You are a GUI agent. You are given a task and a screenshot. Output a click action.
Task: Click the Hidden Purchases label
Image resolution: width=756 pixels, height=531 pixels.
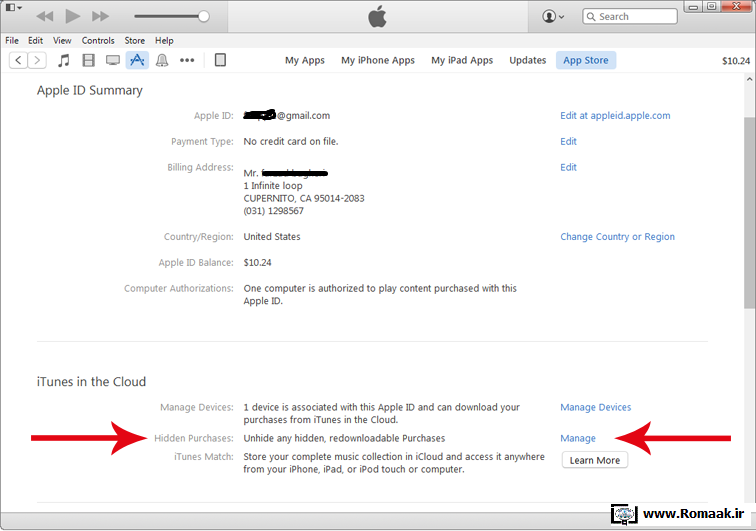pos(194,438)
